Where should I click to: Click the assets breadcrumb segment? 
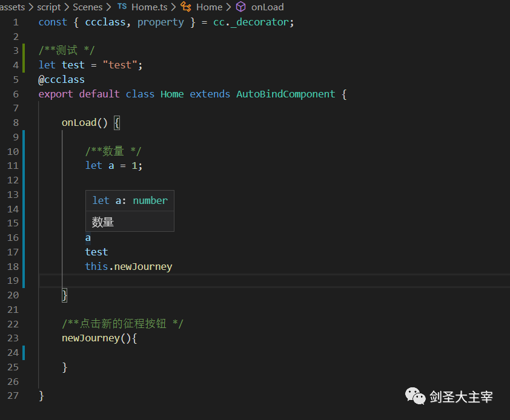[12, 7]
